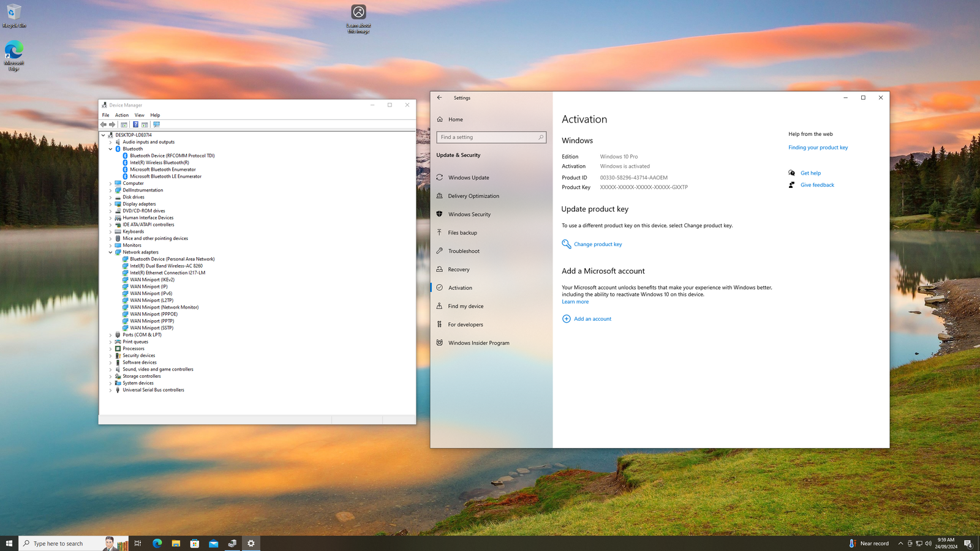980x551 pixels.
Task: Click the back arrow in Settings window
Action: tap(439, 97)
